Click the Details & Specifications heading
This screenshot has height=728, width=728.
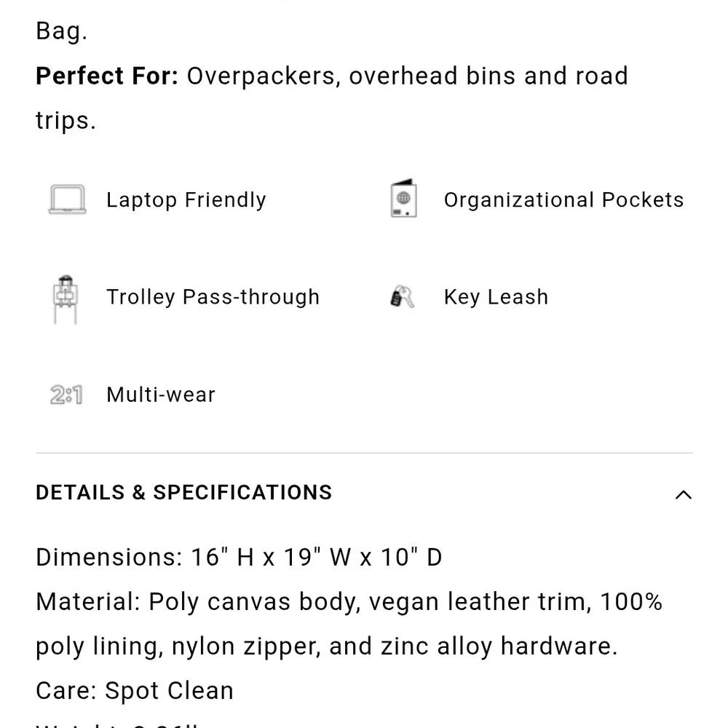coord(184,493)
